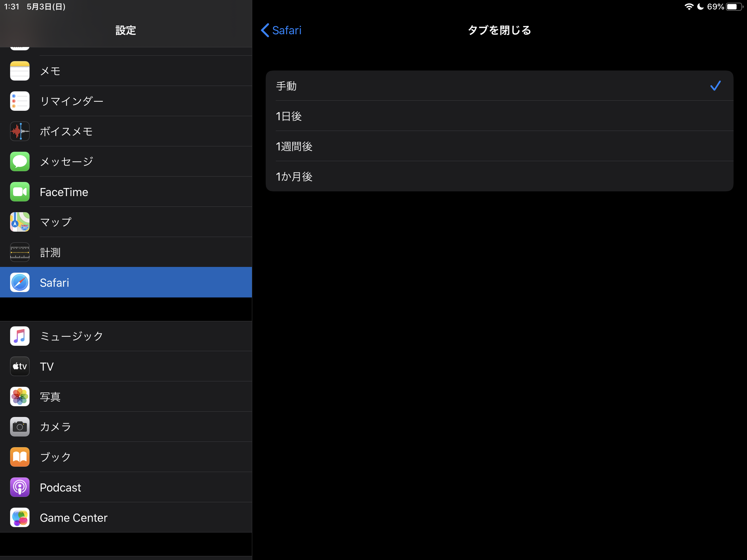
Task: Open ボイスメモ voice memo icon
Action: coord(19,131)
